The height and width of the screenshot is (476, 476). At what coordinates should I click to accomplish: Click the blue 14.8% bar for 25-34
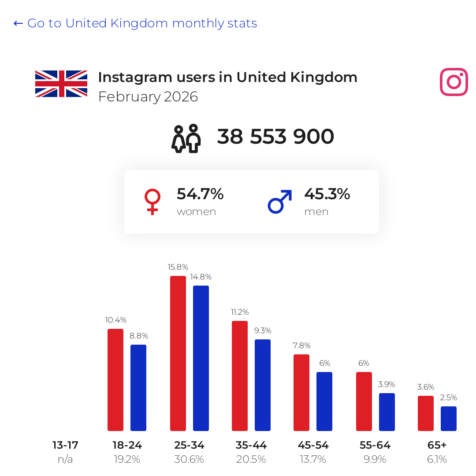201,358
